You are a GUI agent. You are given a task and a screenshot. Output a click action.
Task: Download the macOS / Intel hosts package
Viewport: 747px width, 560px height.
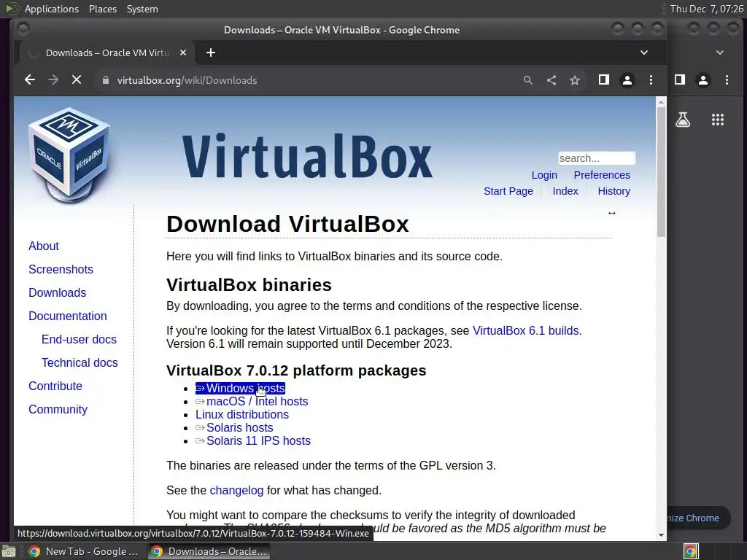[x=252, y=402]
